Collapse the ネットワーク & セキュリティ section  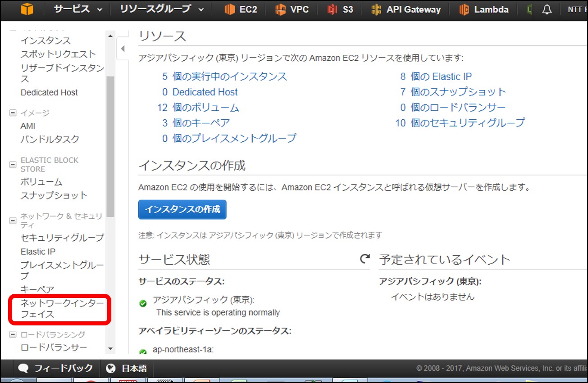pyautogui.click(x=13, y=221)
